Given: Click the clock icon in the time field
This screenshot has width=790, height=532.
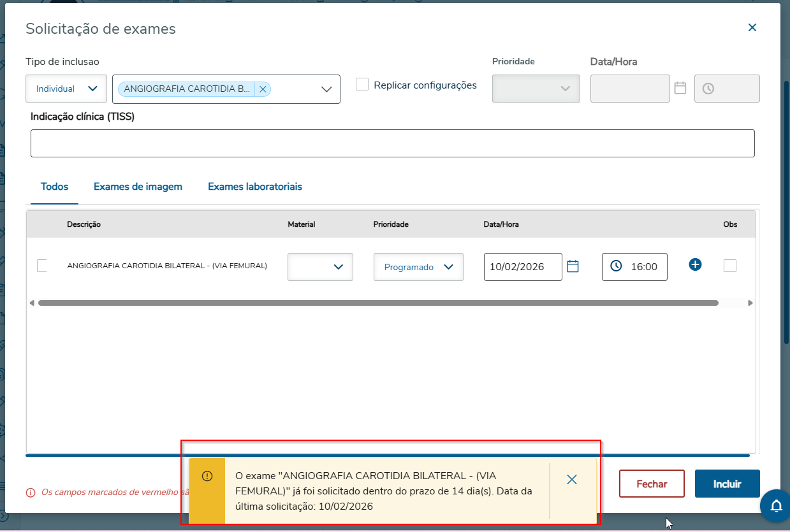Looking at the screenshot, I should [x=616, y=266].
